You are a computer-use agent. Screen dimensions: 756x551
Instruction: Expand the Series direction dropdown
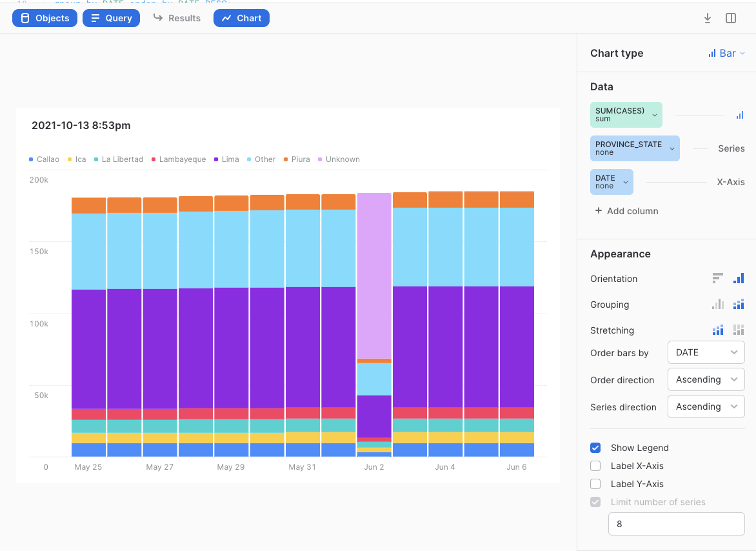click(706, 406)
